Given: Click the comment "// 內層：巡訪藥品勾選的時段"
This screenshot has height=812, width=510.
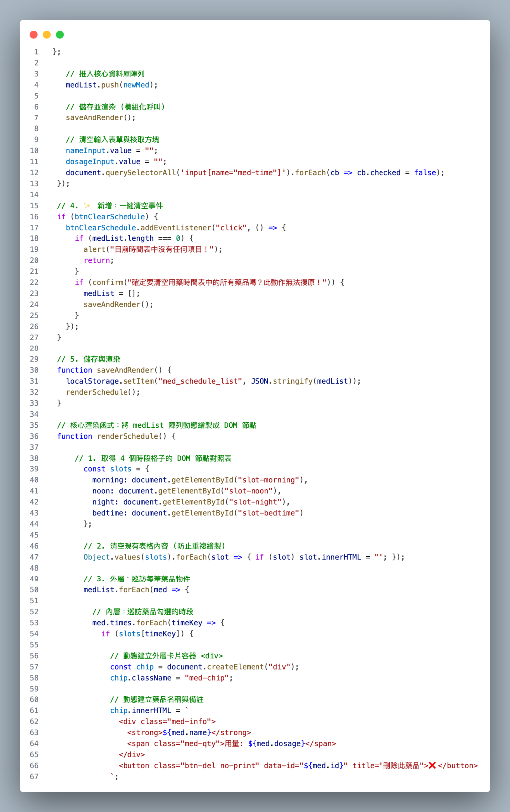Looking at the screenshot, I should (x=143, y=612).
